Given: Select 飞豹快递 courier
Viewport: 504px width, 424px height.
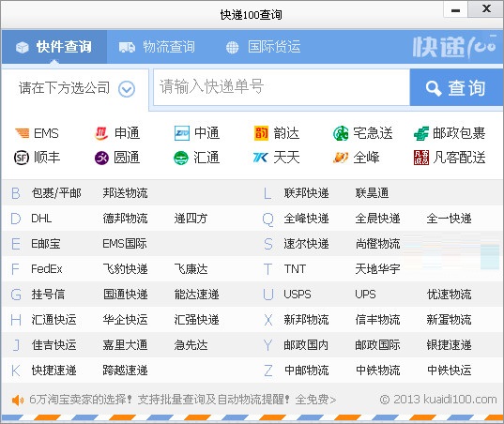Looking at the screenshot, I should tap(125, 269).
